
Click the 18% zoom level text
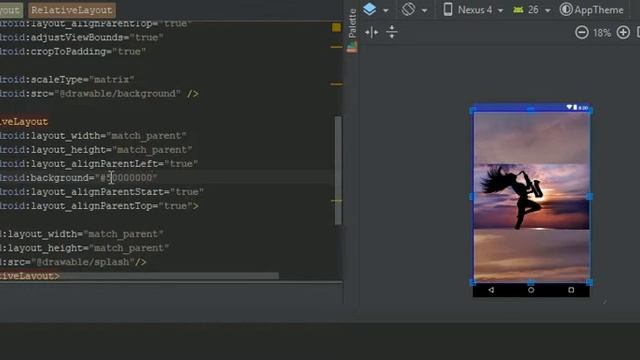[602, 33]
